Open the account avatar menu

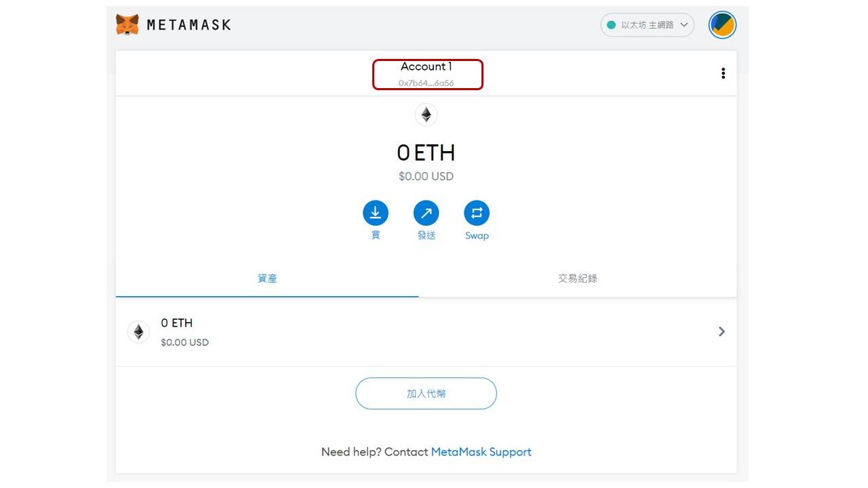[722, 25]
